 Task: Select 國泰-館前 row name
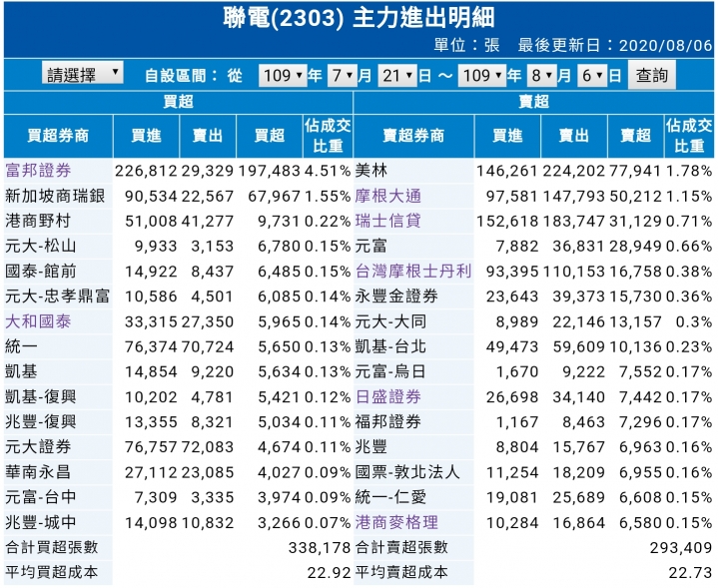click(41, 271)
